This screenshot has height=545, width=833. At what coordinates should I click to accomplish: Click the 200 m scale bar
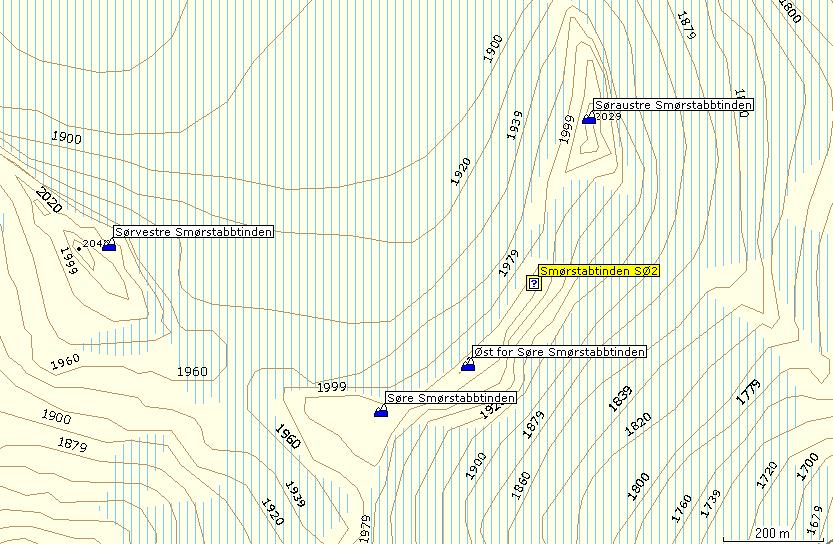coord(773,533)
